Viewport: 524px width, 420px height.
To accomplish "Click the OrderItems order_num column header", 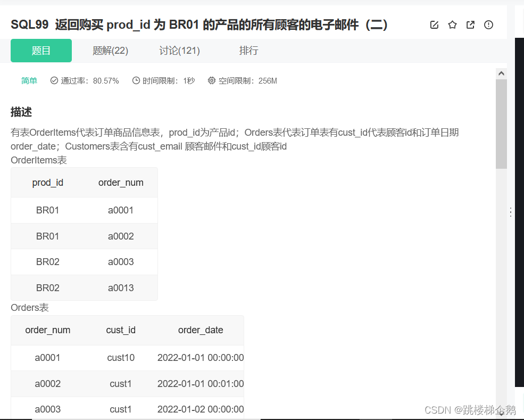I will click(x=121, y=183).
